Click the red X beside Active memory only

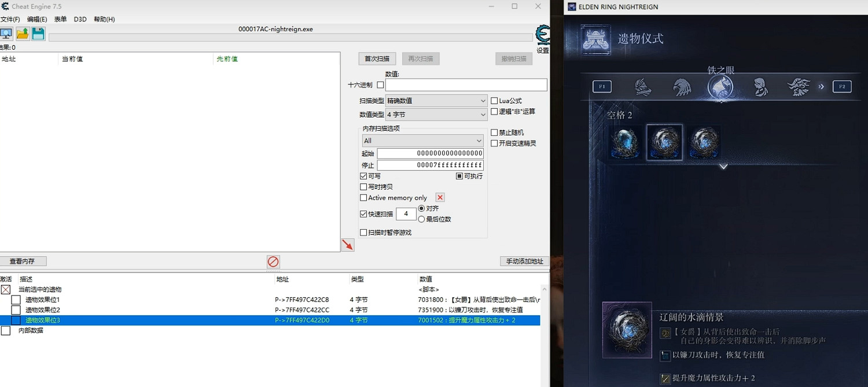pyautogui.click(x=440, y=198)
